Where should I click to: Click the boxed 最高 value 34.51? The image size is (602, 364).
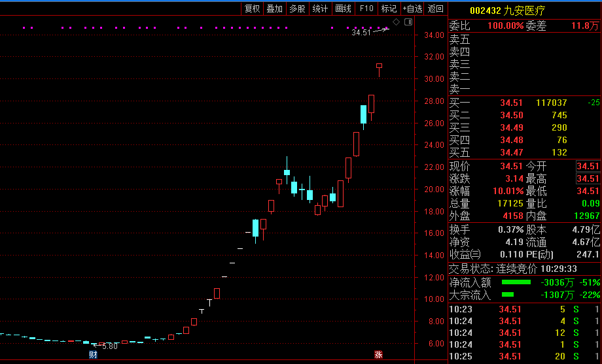[588, 179]
